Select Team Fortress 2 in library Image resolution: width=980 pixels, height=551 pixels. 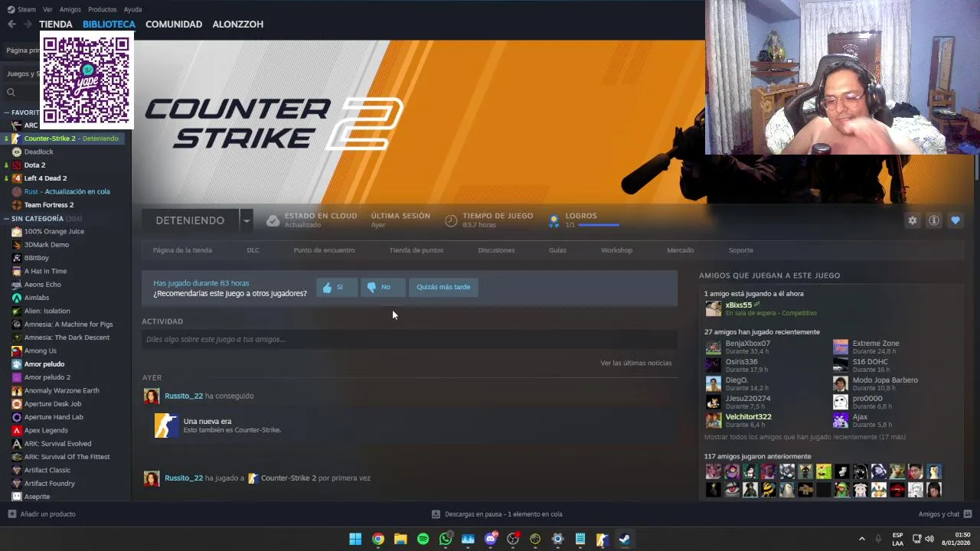(49, 205)
